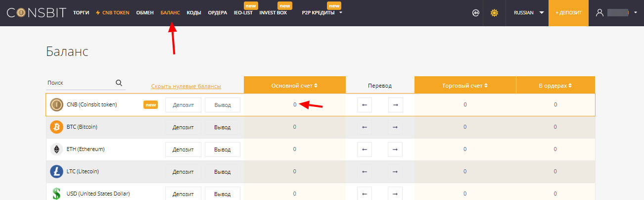Go to the Торги menu item
644x200 pixels.
click(x=81, y=13)
